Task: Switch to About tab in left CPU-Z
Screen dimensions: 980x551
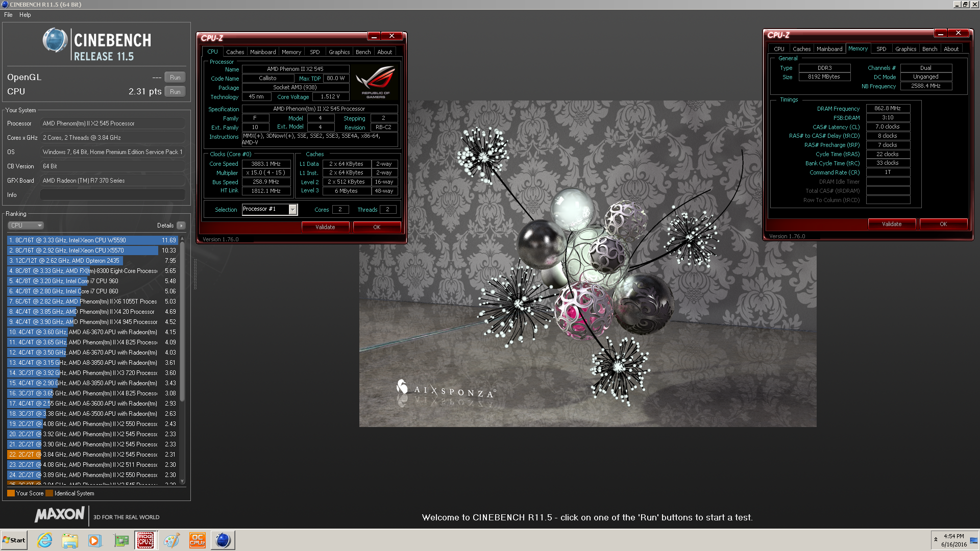Action: point(385,52)
